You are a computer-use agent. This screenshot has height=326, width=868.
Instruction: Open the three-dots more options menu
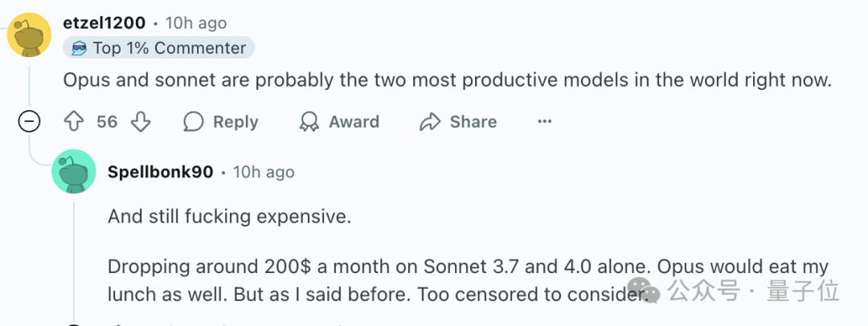(x=545, y=121)
